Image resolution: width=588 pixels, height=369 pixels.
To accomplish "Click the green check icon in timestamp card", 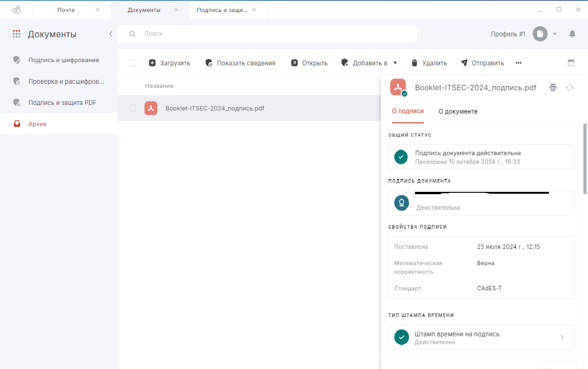I will tap(402, 337).
